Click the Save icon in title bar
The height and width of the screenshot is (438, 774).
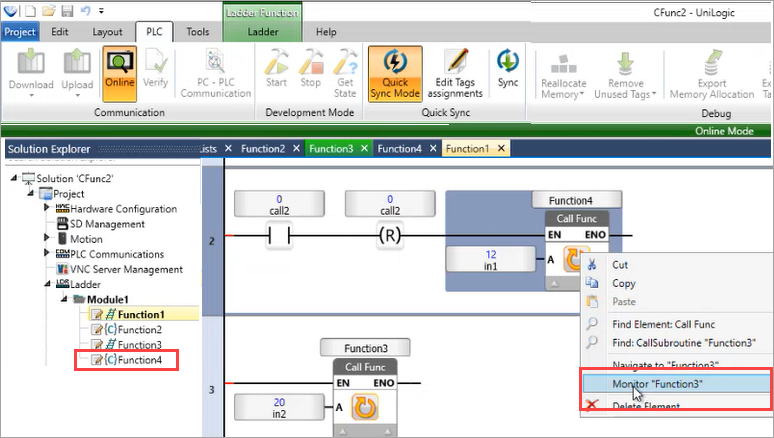66,9
